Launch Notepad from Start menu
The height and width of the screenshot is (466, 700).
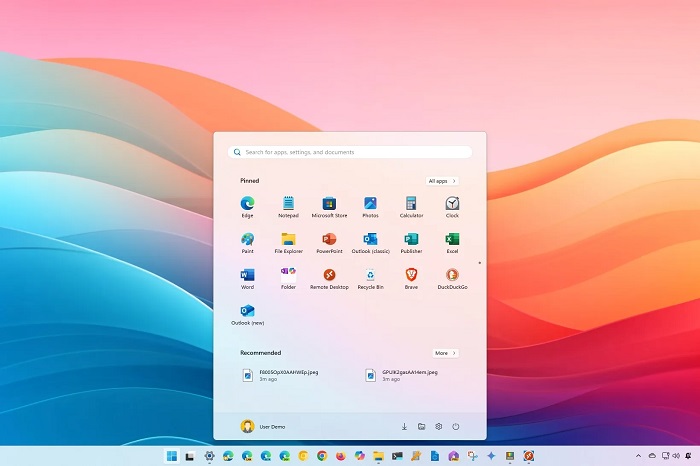point(288,207)
